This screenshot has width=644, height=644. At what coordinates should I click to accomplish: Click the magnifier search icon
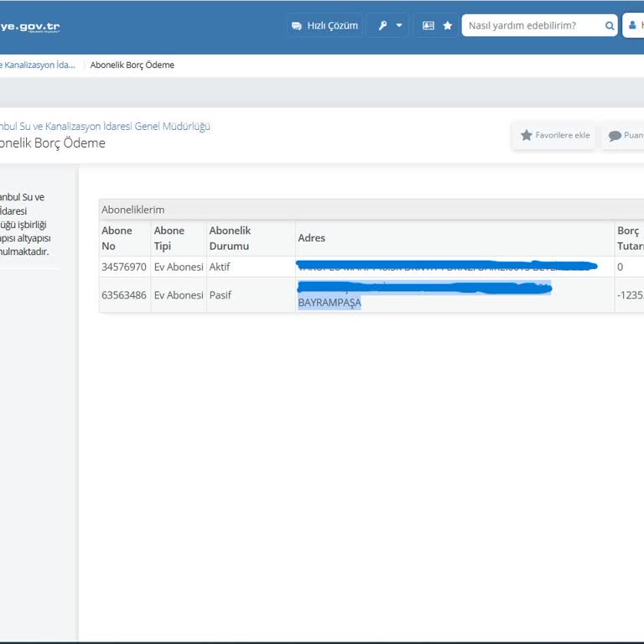[x=610, y=26]
